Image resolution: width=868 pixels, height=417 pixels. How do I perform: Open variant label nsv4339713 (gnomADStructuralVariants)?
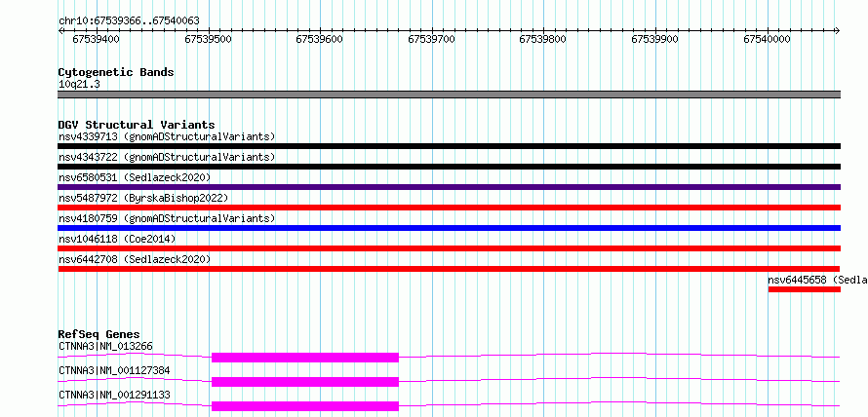point(167,136)
